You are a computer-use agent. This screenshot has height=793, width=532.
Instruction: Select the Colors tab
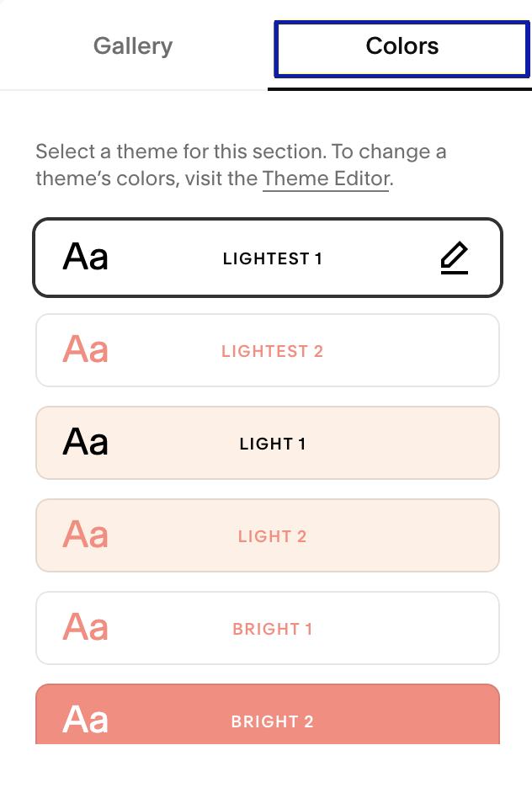tap(402, 49)
